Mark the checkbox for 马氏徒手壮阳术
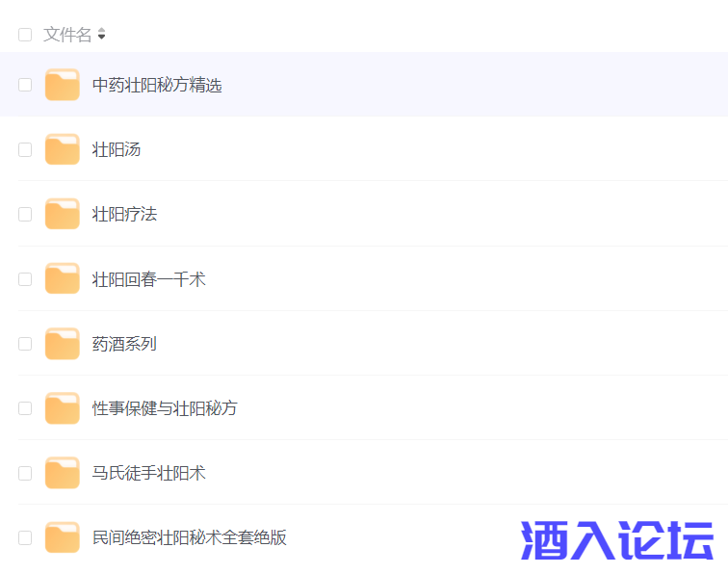This screenshot has height=574, width=728. click(x=25, y=473)
